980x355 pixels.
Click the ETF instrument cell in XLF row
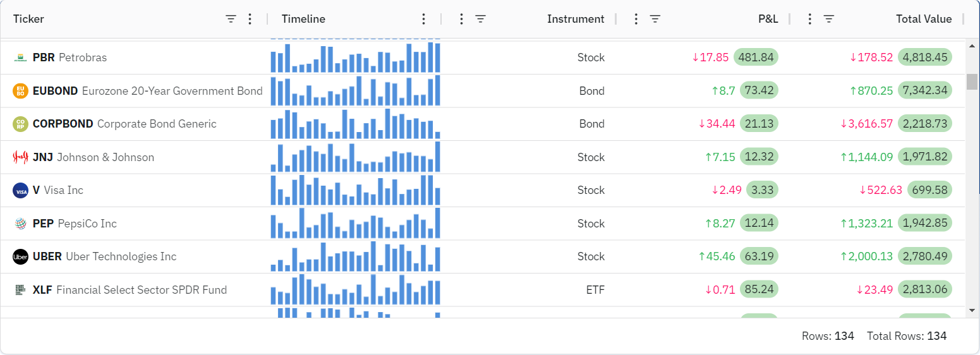pyautogui.click(x=528, y=290)
